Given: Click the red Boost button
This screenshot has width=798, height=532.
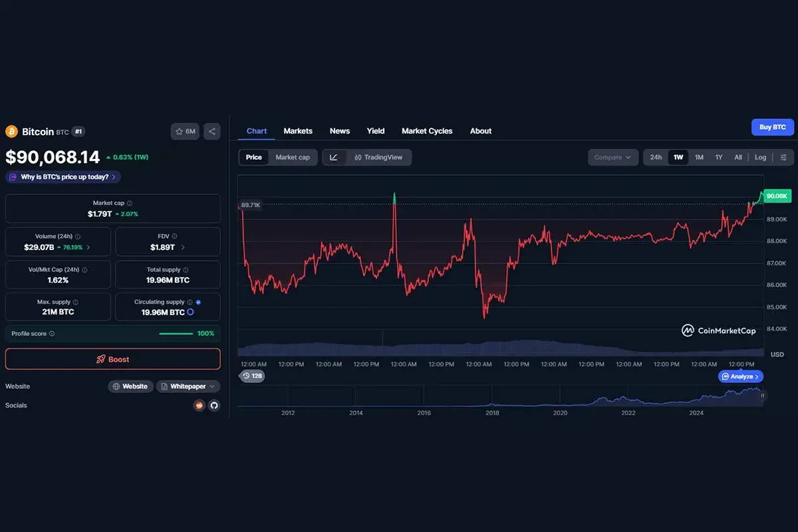Looking at the screenshot, I should pos(112,358).
